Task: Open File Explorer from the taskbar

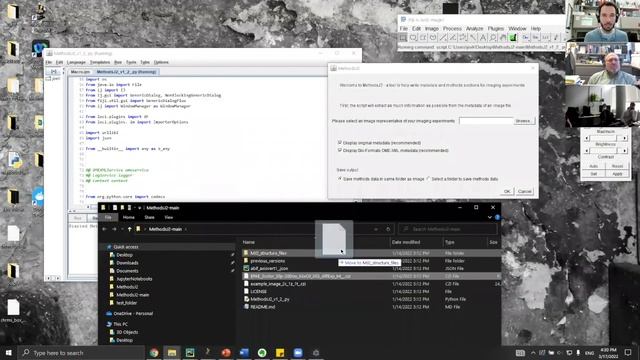Action: tap(172, 353)
